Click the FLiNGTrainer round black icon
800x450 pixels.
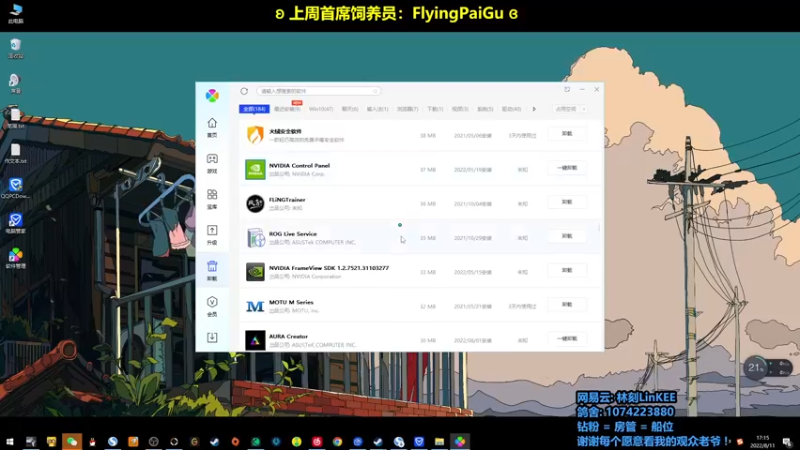tap(255, 204)
